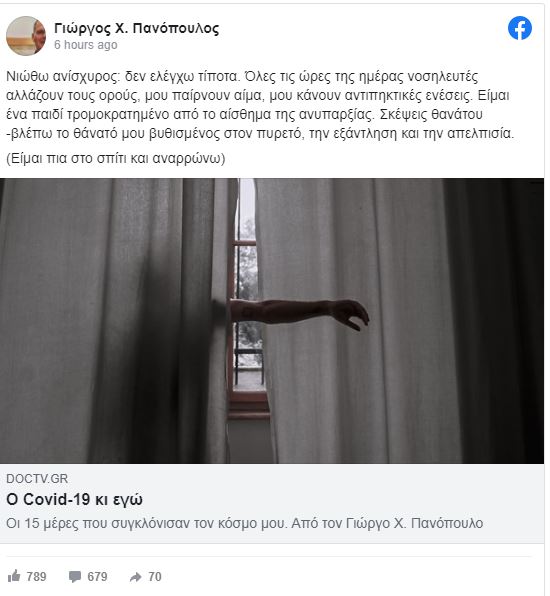Click the share arrow icon
Screen dimensions: 550x596
pos(135,577)
